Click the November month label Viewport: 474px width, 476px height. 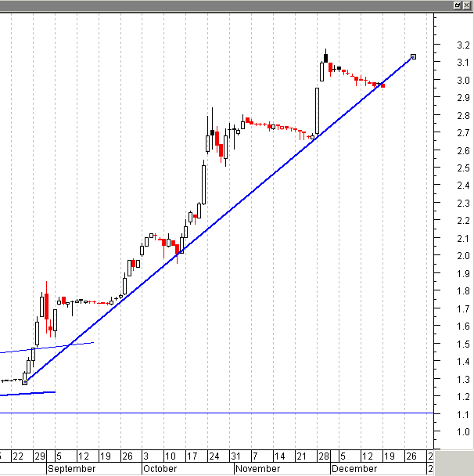pos(258,469)
